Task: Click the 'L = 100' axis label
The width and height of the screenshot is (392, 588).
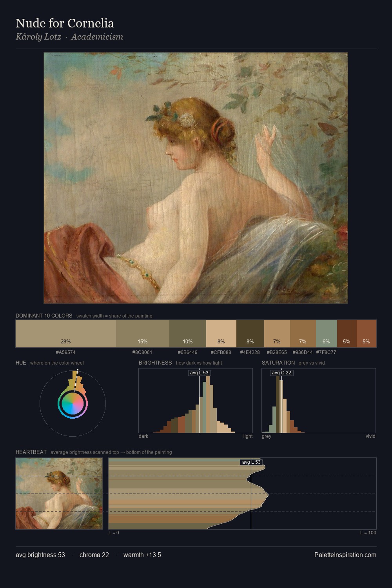Action: pyautogui.click(x=368, y=532)
